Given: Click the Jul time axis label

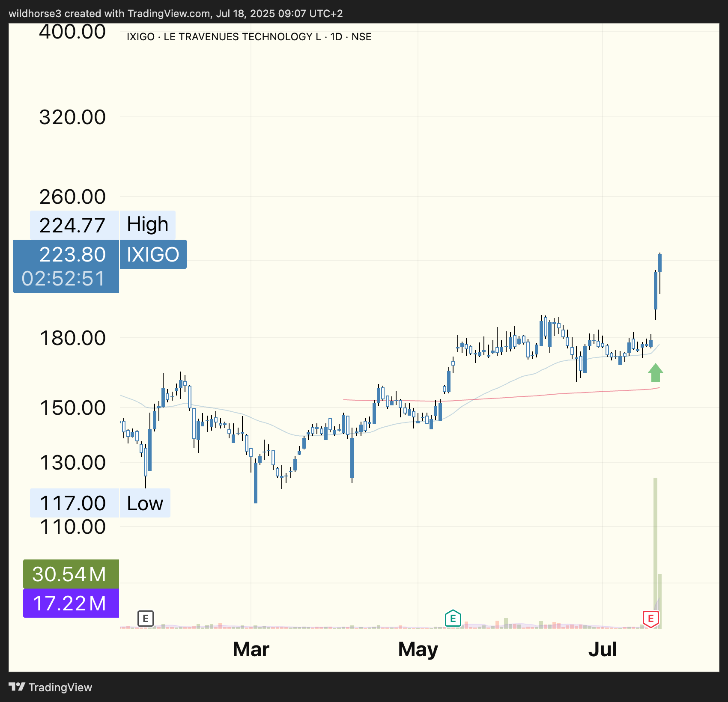Looking at the screenshot, I should coord(603,649).
